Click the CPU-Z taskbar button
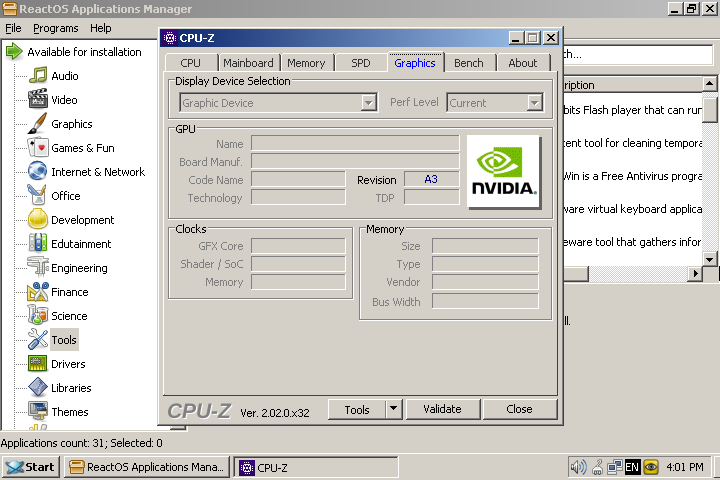The image size is (720, 480). (316, 467)
